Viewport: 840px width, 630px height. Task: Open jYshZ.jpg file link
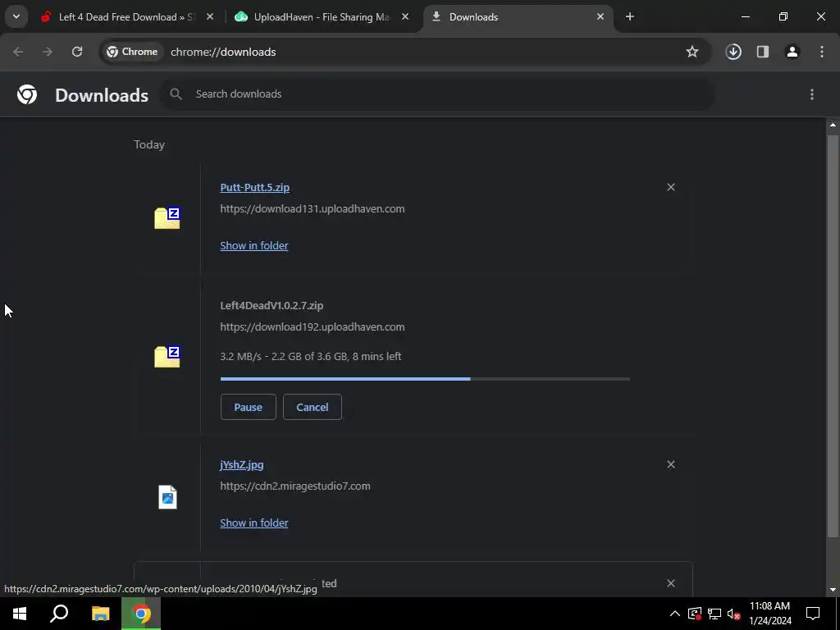pos(242,464)
